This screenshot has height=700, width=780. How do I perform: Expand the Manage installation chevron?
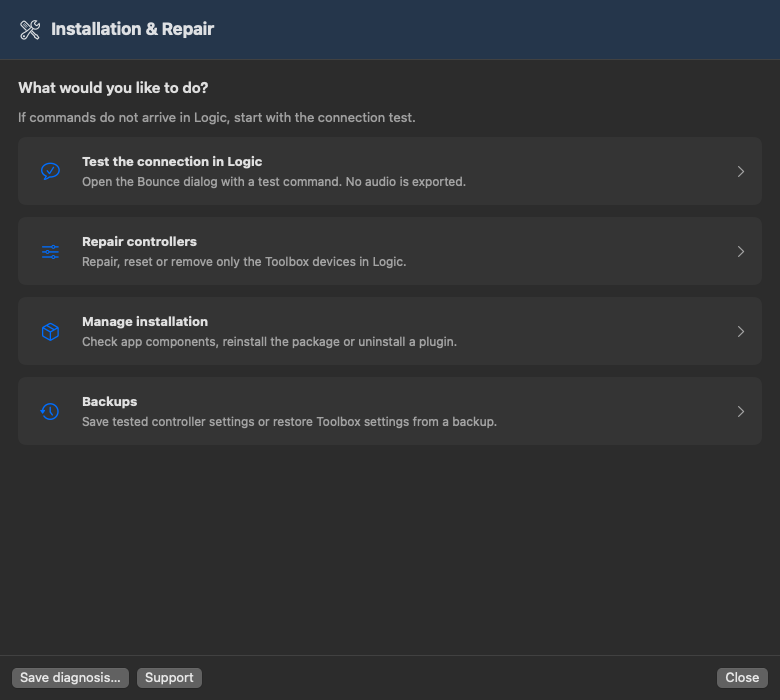coord(741,332)
